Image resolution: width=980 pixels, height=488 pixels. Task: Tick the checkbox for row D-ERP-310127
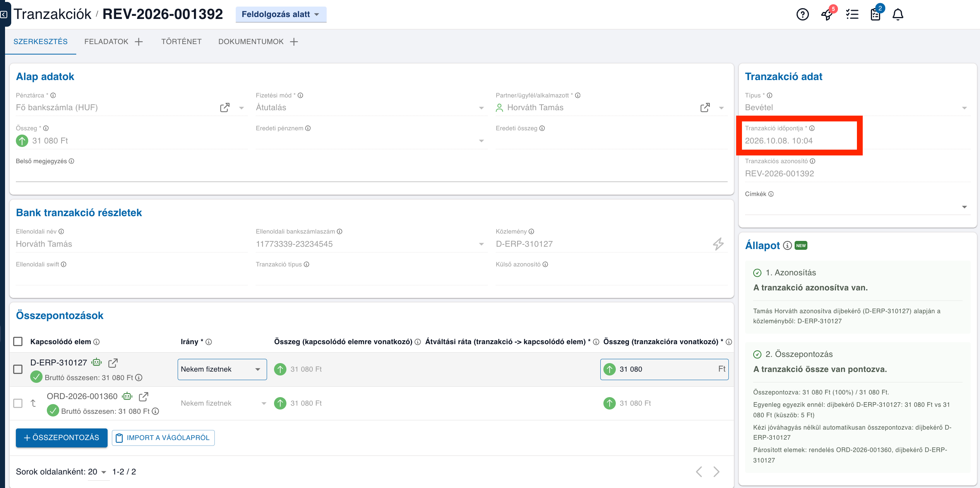pyautogui.click(x=18, y=369)
